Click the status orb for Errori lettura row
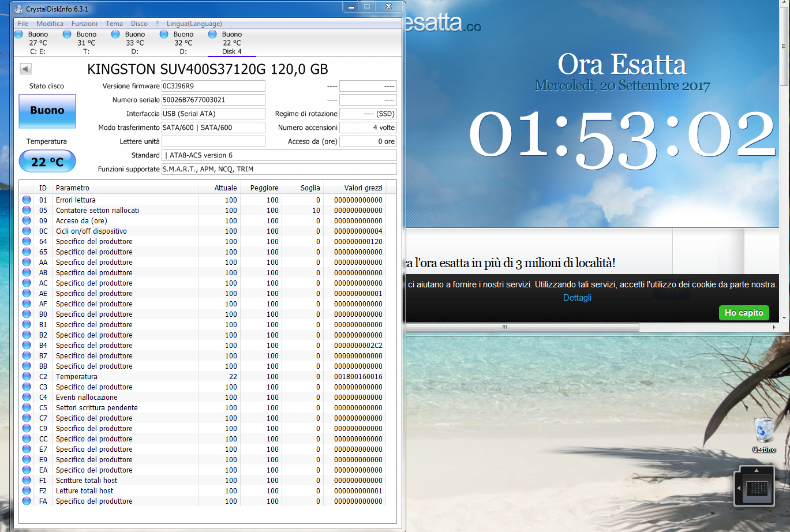790x532 pixels. pos(27,200)
